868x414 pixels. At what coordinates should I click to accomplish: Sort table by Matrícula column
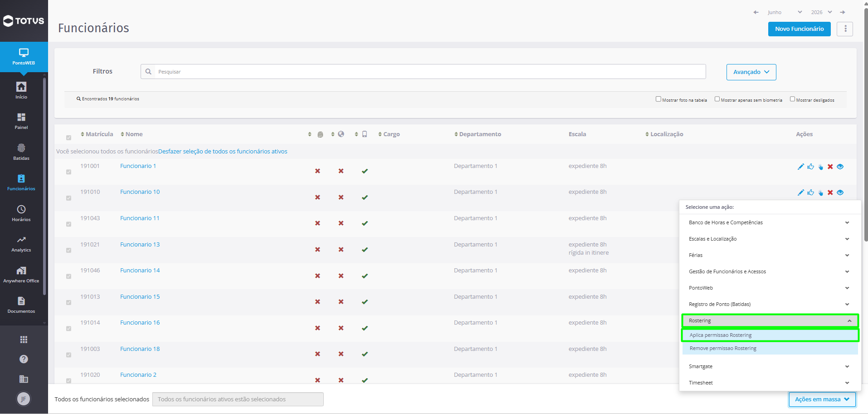(97, 134)
